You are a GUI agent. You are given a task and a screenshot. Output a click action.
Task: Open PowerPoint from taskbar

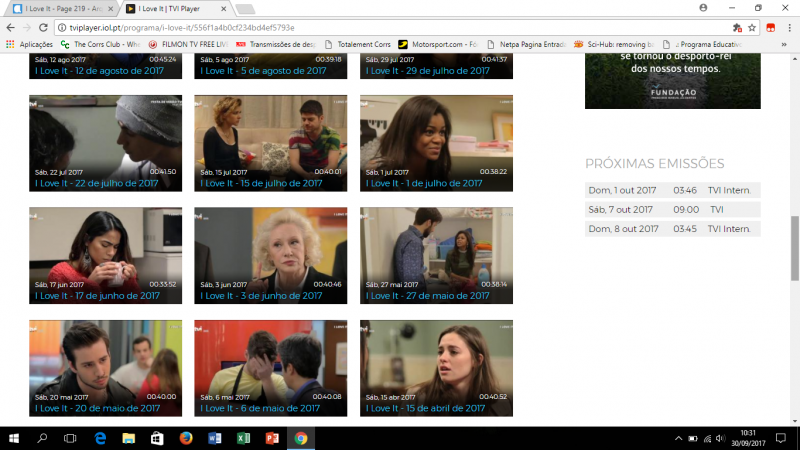(x=272, y=438)
